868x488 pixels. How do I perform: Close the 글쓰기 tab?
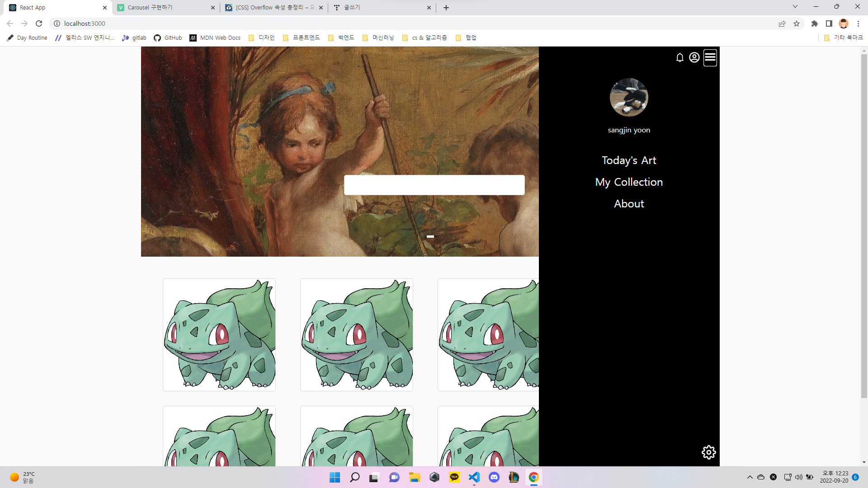(x=429, y=8)
